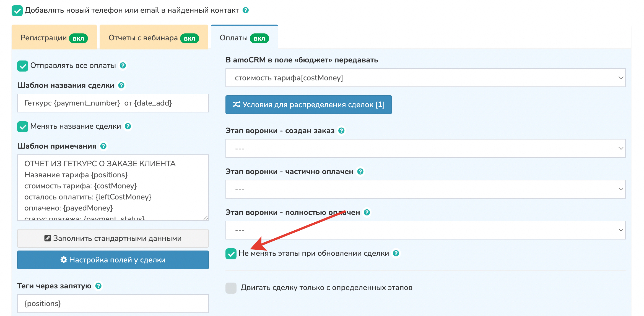Open the 'Отчеты с вебинара' tab
Screen dimensions: 644x316
[x=154, y=38]
